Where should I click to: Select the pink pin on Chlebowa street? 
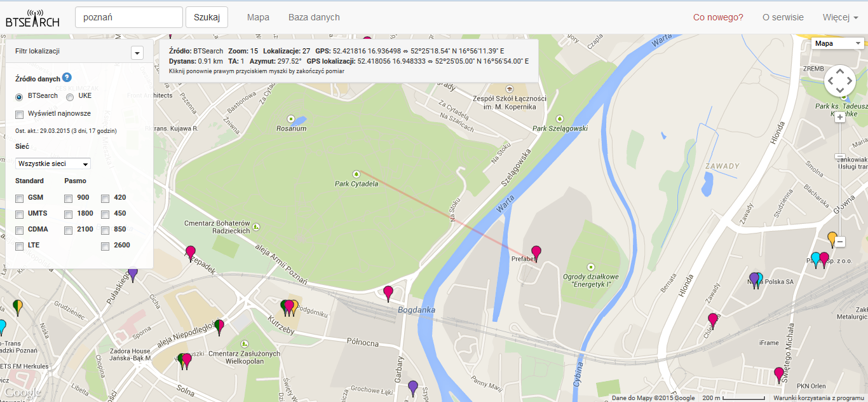coord(713,321)
